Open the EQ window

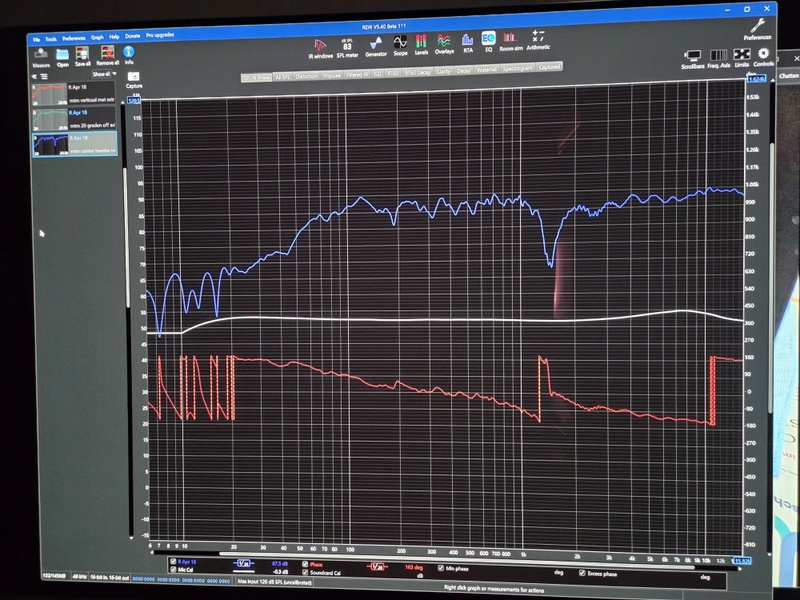tap(488, 42)
